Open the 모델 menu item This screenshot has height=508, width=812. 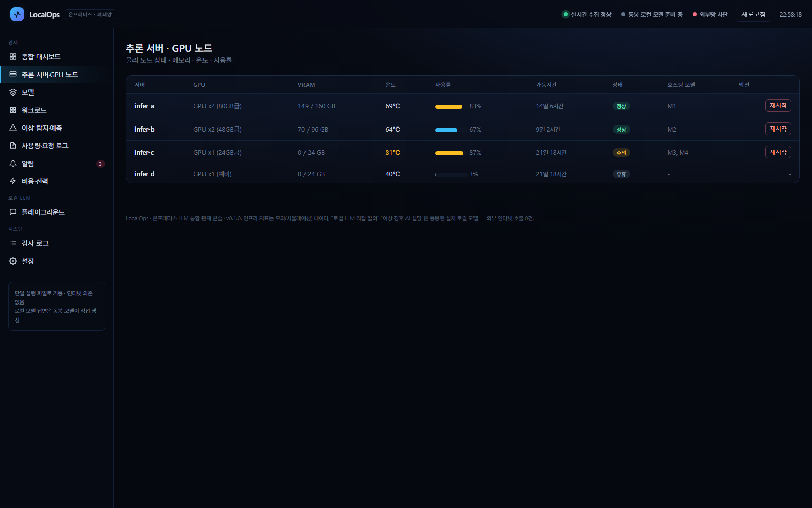click(x=56, y=92)
